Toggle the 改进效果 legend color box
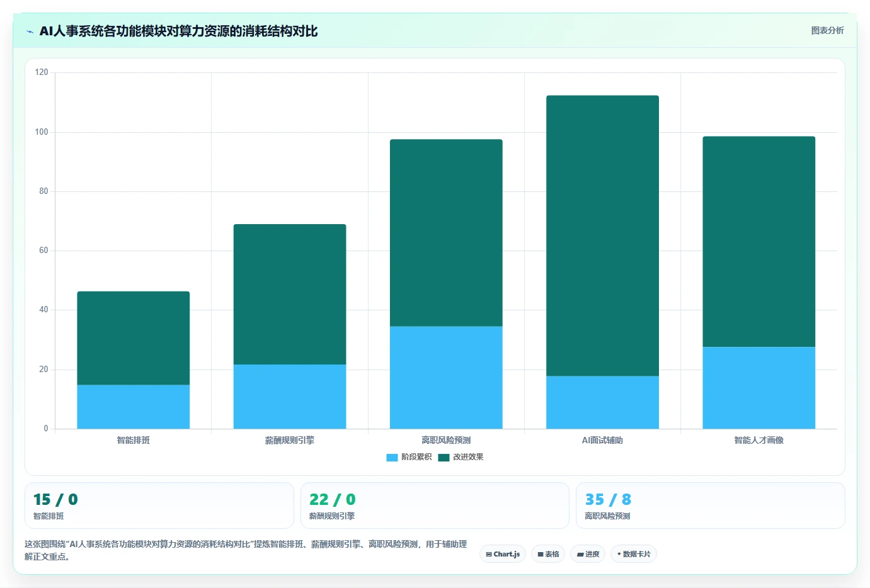870x588 pixels. [444, 458]
